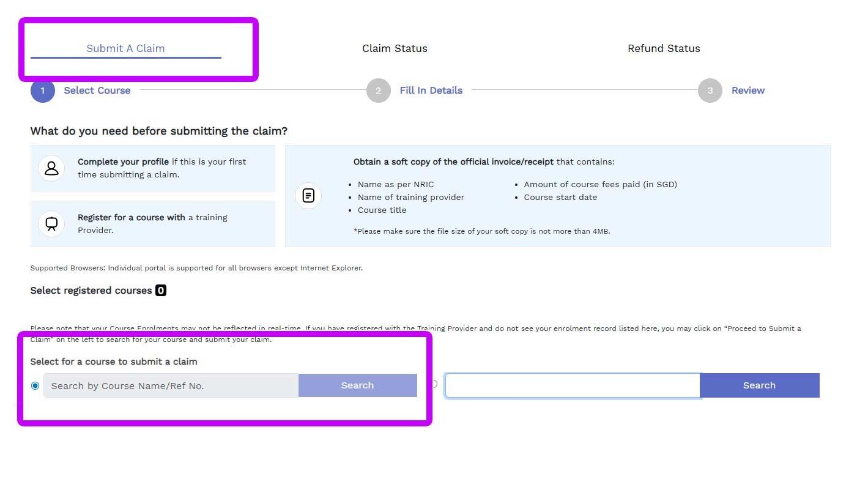Select the radio button beside Course Name/Ref No. search

click(35, 385)
